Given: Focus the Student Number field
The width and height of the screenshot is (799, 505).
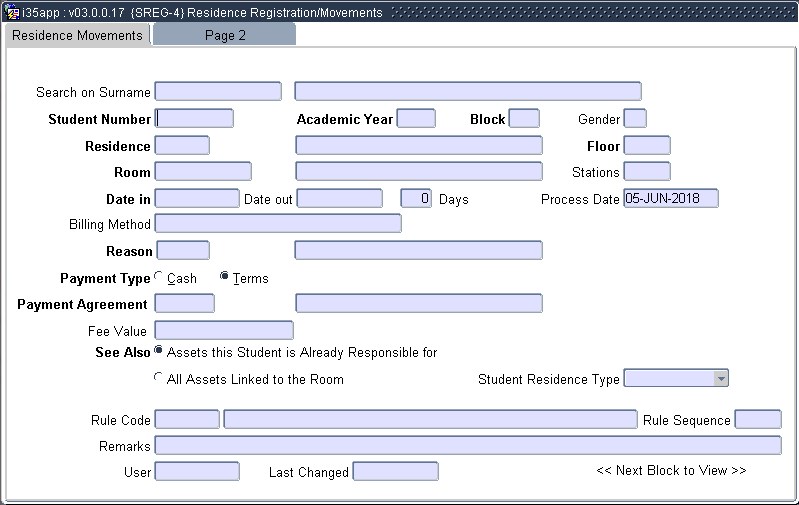Looking at the screenshot, I should point(195,119).
